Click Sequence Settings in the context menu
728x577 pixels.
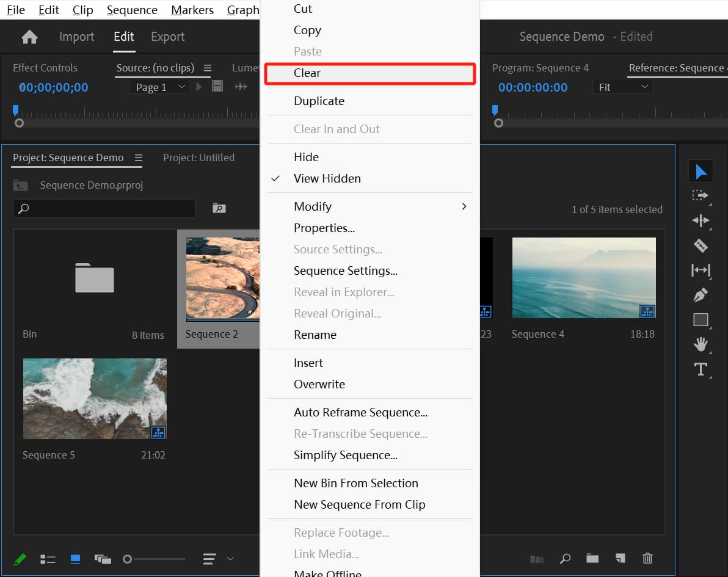[345, 270]
